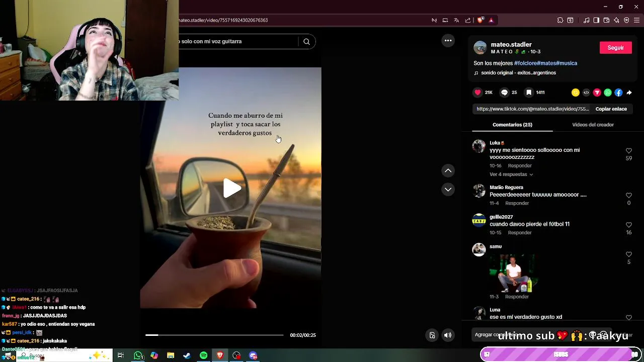Screen dimensions: 644x362
Task: Seek on the video progress bar
Action: [x=214, y=335]
